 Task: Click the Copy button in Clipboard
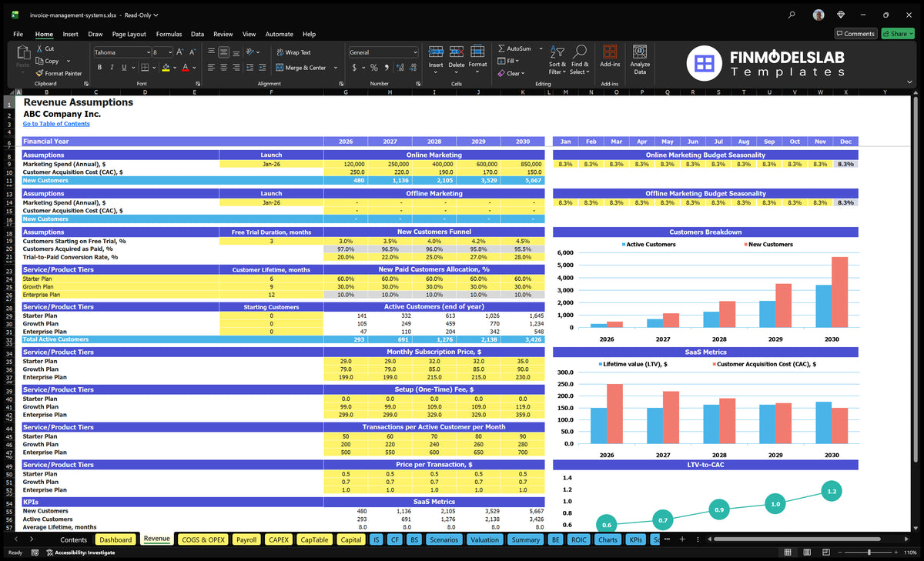[47, 61]
